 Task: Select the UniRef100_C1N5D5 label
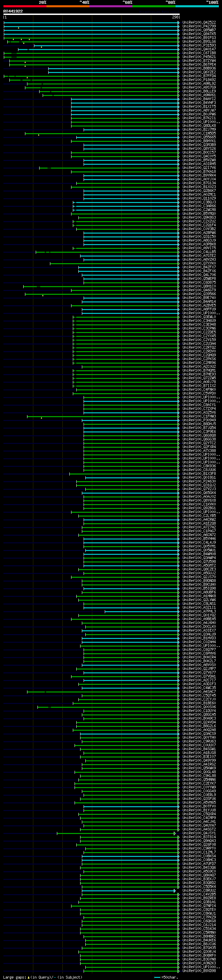pos(199,133)
